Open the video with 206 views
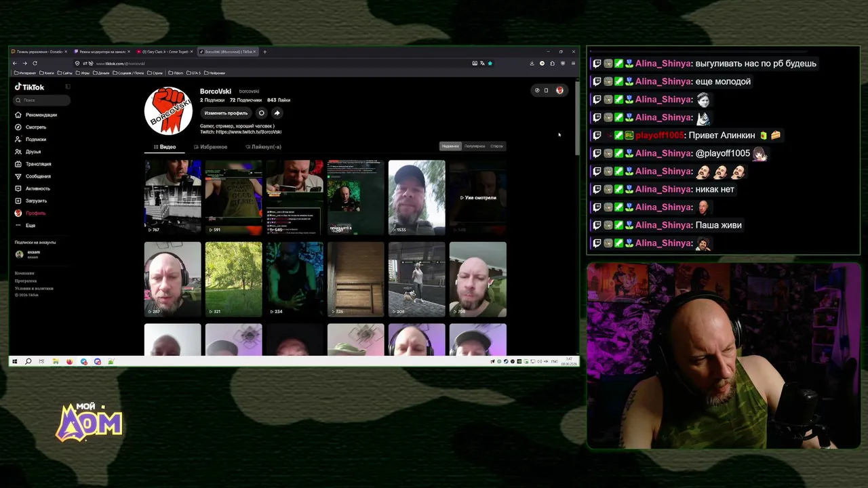This screenshot has width=868, height=488. (x=417, y=279)
